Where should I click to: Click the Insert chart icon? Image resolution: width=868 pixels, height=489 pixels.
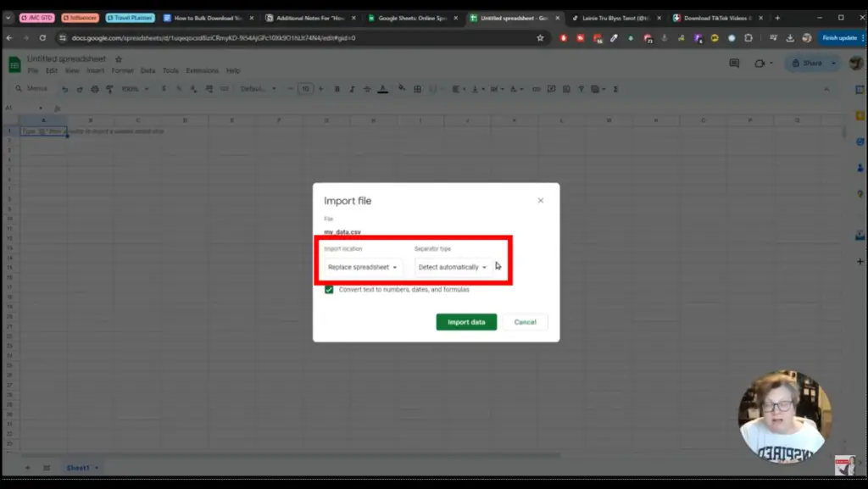coord(565,89)
